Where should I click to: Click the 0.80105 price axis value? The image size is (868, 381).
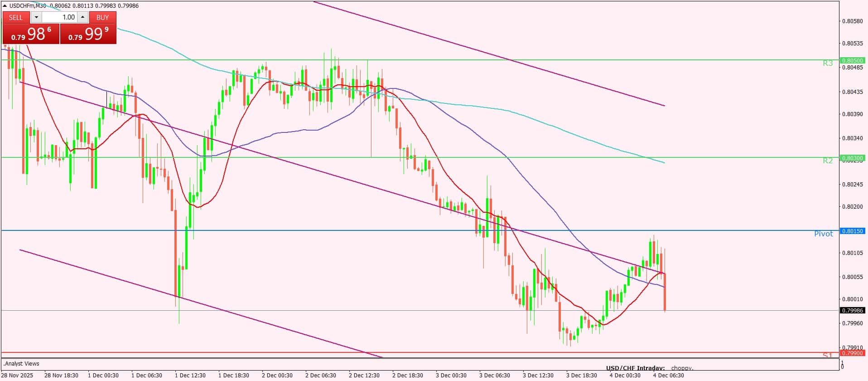click(852, 253)
